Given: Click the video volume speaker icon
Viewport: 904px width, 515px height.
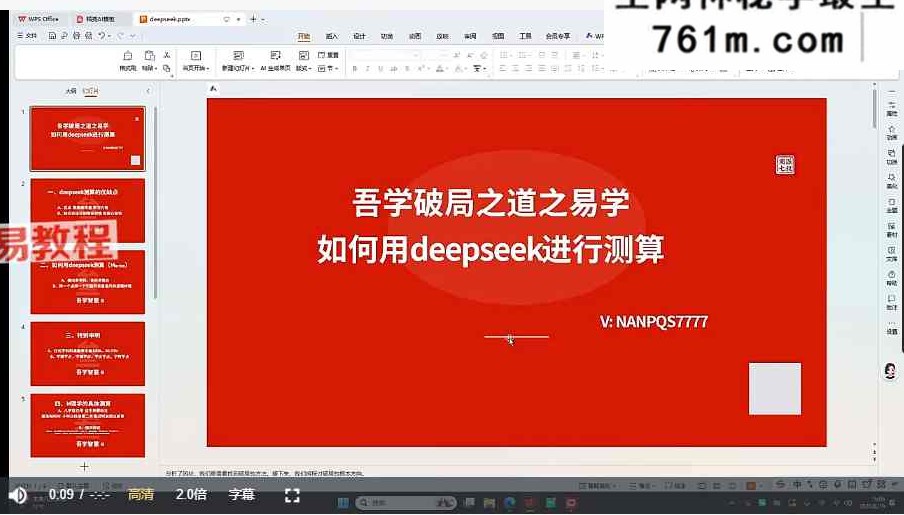Looking at the screenshot, I should pyautogui.click(x=17, y=495).
